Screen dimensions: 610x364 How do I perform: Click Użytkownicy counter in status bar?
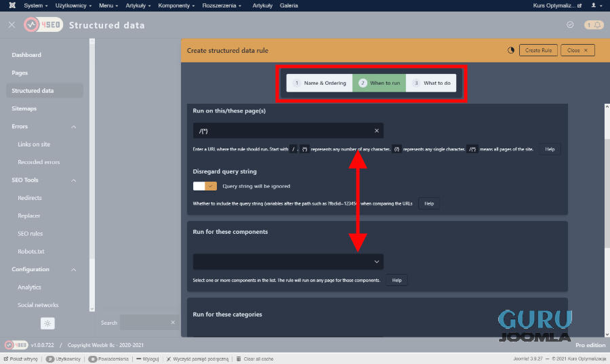click(64, 359)
